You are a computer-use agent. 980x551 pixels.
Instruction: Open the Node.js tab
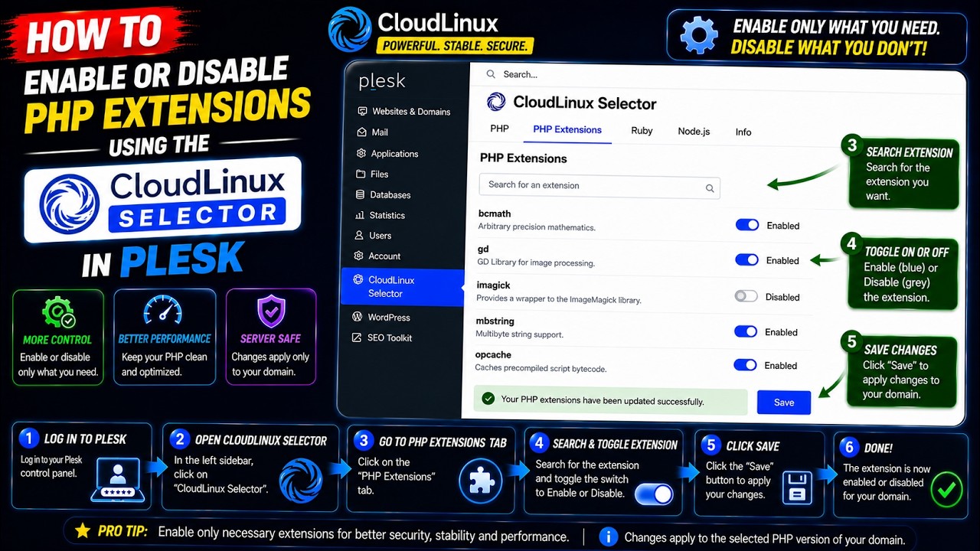(694, 131)
